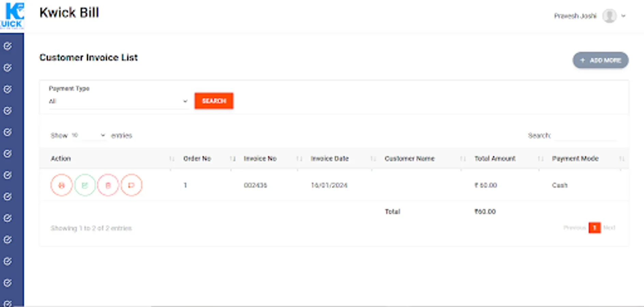644x307 pixels.
Task: Click the delete trash icon for order 1
Action: tap(108, 185)
